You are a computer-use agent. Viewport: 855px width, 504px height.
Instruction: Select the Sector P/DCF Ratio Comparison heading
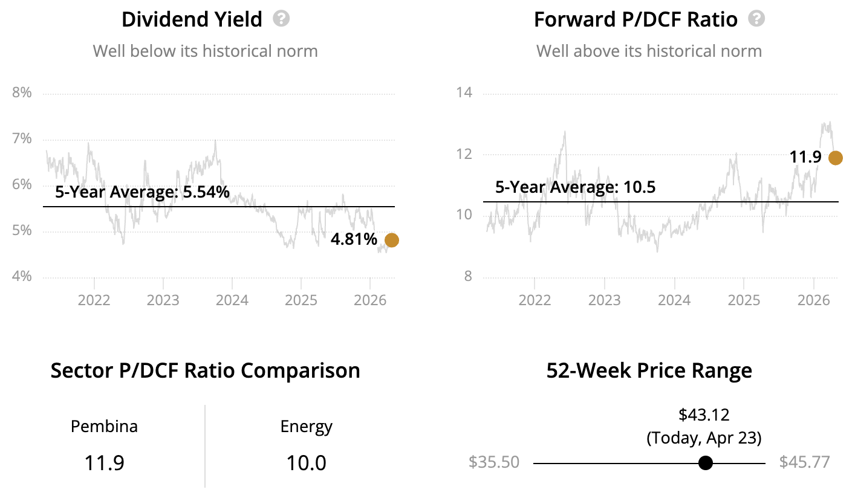tap(205, 370)
